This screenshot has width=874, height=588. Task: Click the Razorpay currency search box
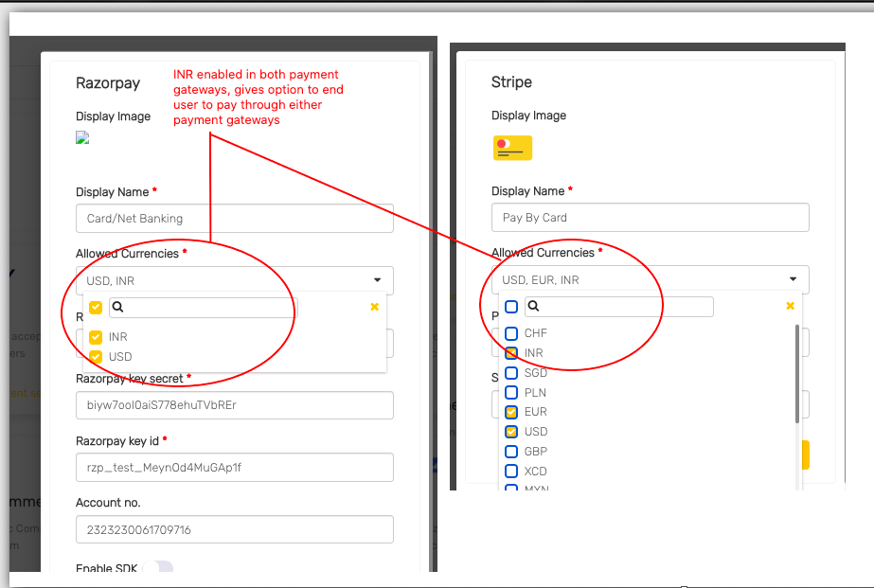204,307
